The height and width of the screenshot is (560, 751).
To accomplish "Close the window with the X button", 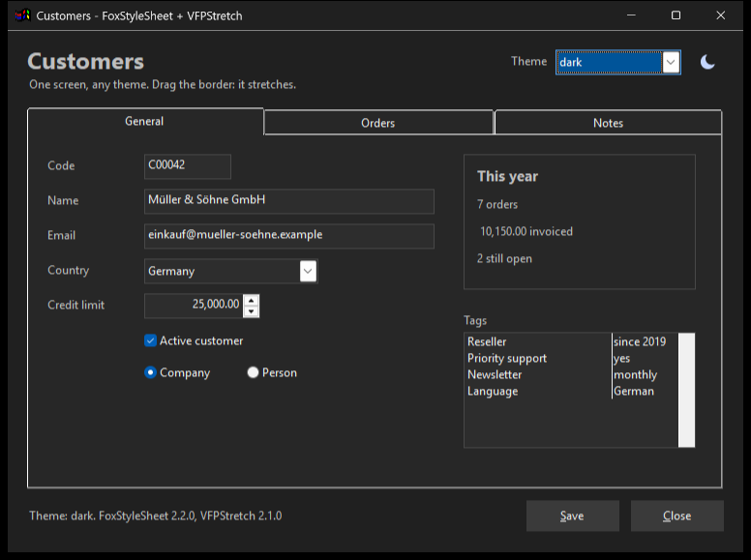I will [720, 15].
